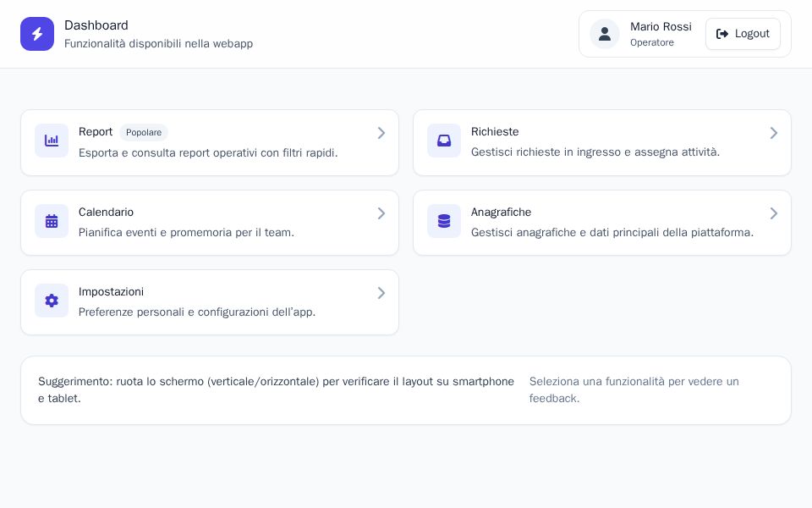Image resolution: width=812 pixels, height=508 pixels.
Task: Click the Richieste inbox icon
Action: point(444,141)
